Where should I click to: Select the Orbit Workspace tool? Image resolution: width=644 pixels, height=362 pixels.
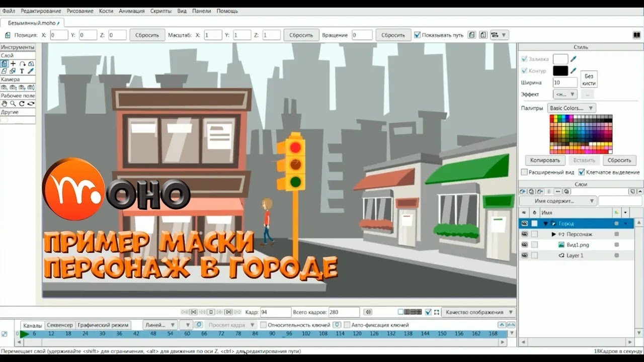pos(31,104)
